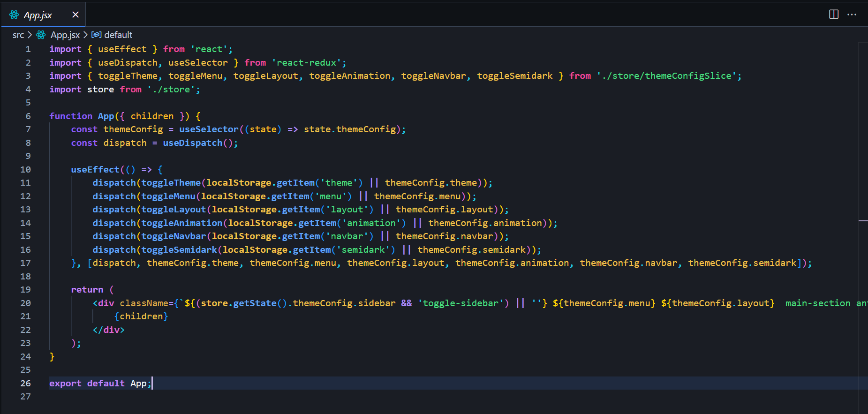Viewport: 868px width, 414px height.
Task: Click toggleAnimation on line 14
Action: [x=182, y=223]
